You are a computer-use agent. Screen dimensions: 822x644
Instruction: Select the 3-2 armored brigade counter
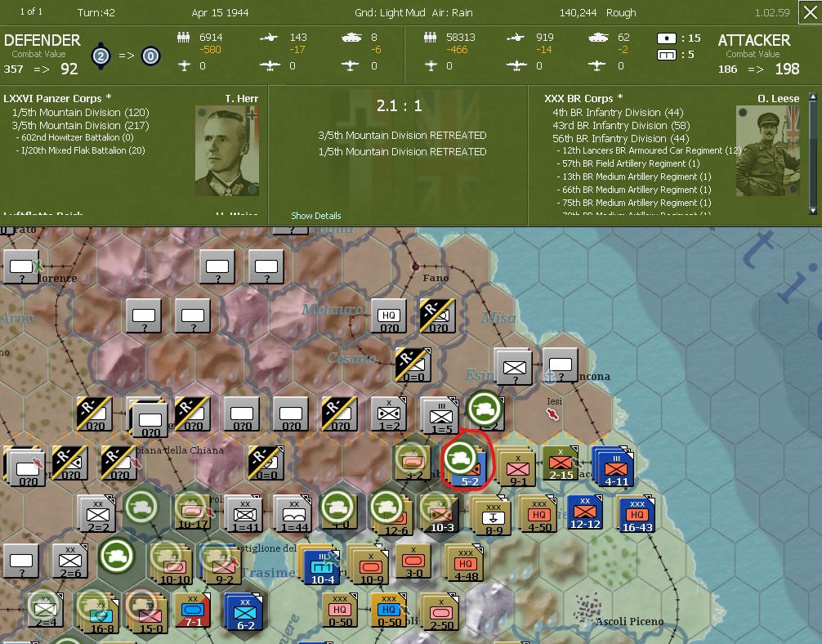pos(413,463)
